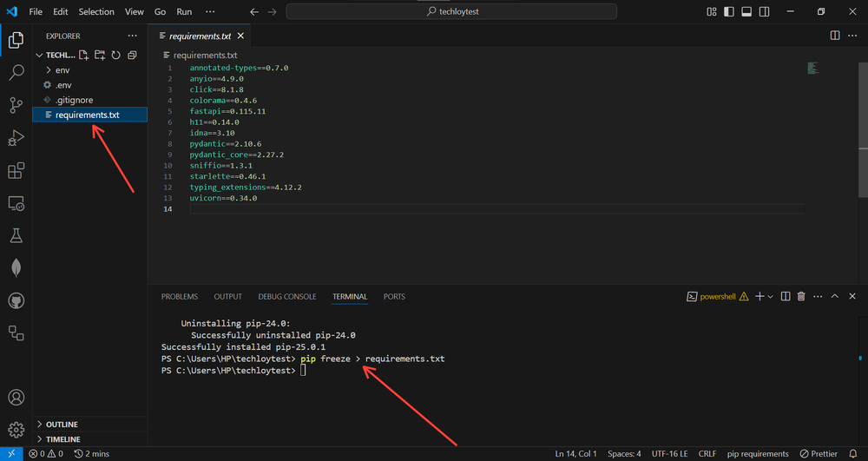This screenshot has width=868, height=461.
Task: Open the Run and Debug view
Action: coord(16,138)
